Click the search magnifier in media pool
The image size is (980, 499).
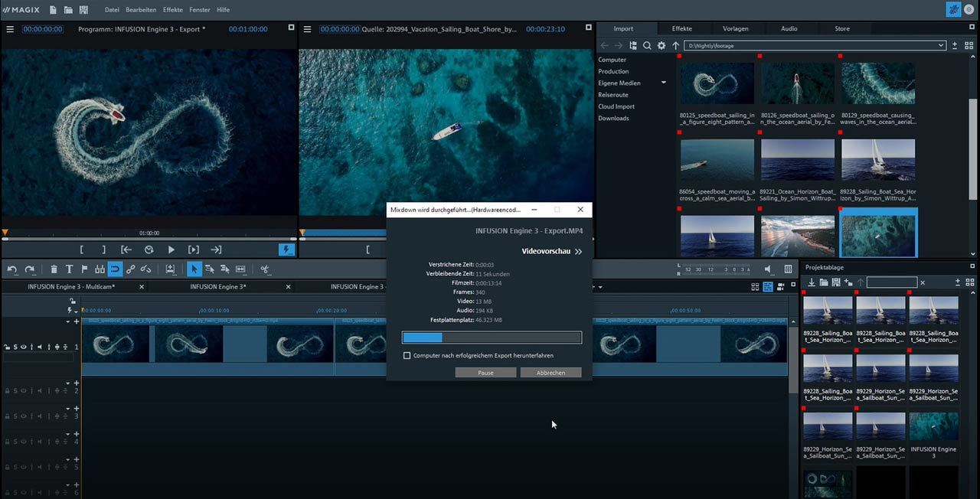point(647,46)
